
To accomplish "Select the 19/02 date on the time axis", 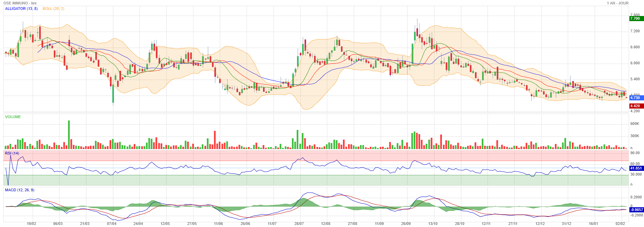I will 31,224.
